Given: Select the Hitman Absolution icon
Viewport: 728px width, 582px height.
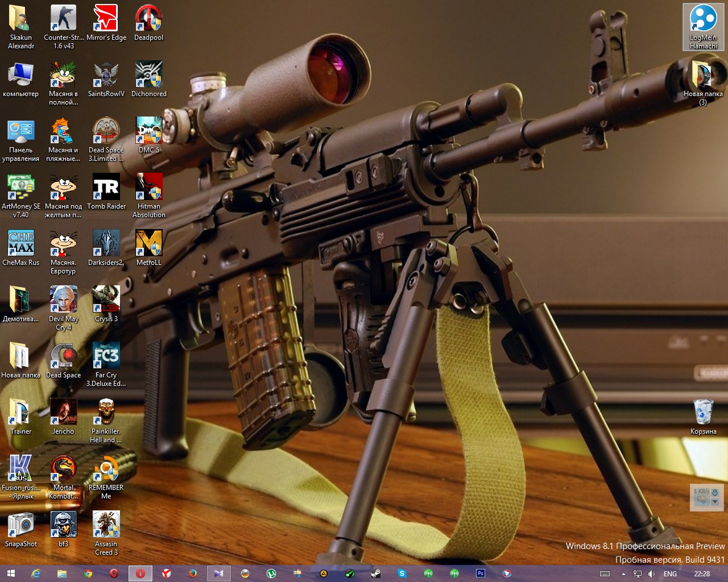Looking at the screenshot, I should click(x=149, y=196).
